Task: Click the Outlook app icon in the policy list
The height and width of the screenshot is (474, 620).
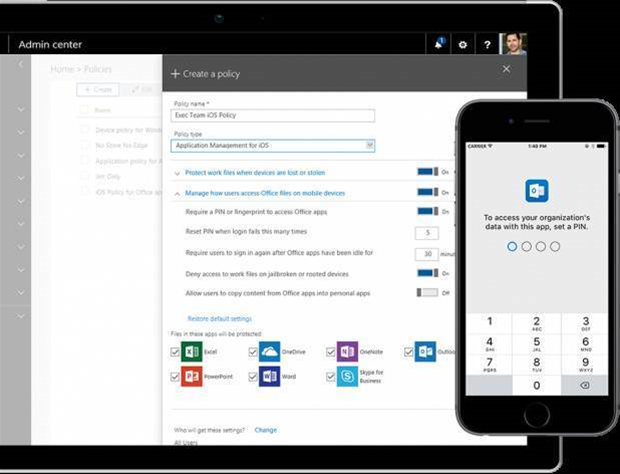Action: pos(425,351)
